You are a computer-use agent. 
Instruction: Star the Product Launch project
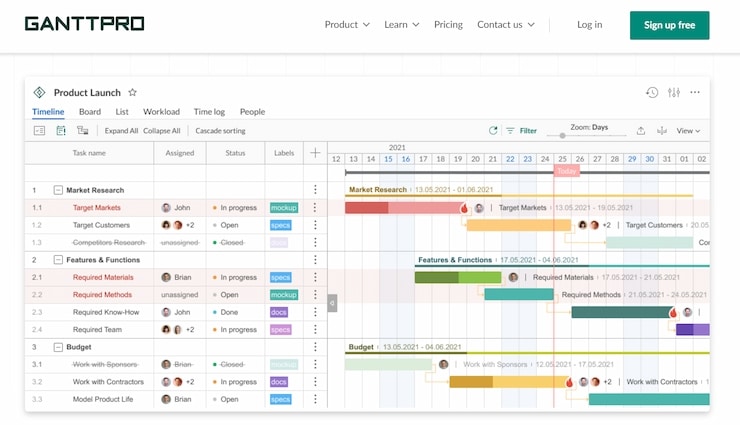[x=132, y=92]
